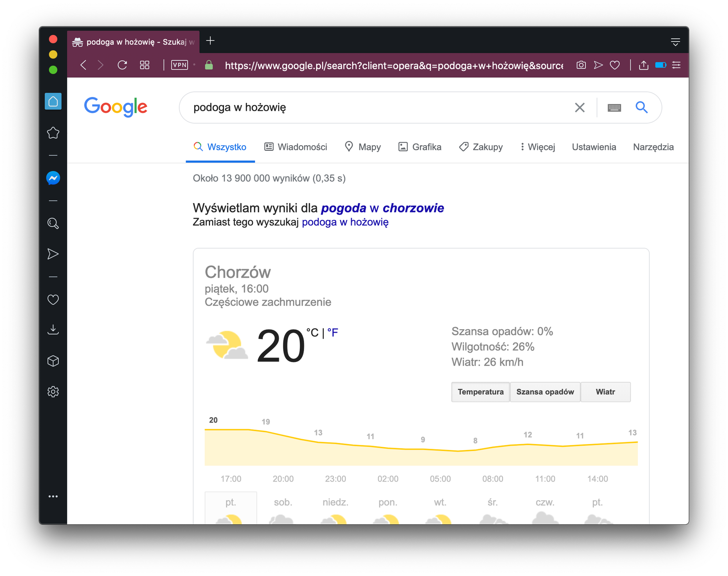Open extensions cube icon
The width and height of the screenshot is (728, 576).
pos(53,361)
